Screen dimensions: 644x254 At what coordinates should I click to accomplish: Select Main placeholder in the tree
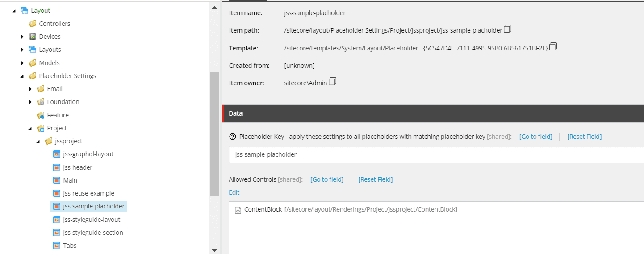pos(70,180)
